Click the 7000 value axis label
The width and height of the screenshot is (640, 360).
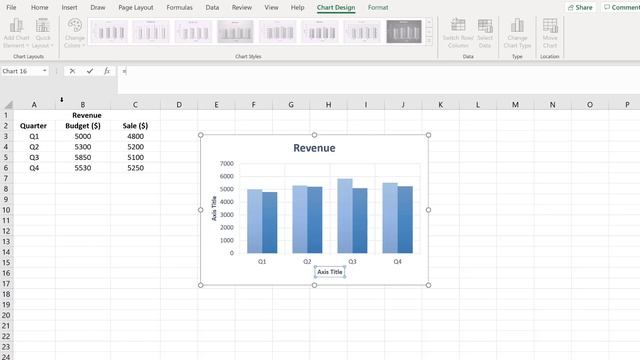coord(227,164)
